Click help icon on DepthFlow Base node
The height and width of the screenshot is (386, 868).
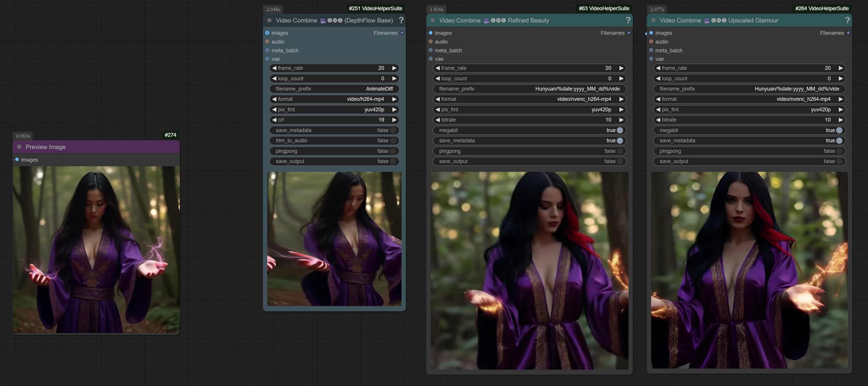tap(401, 20)
